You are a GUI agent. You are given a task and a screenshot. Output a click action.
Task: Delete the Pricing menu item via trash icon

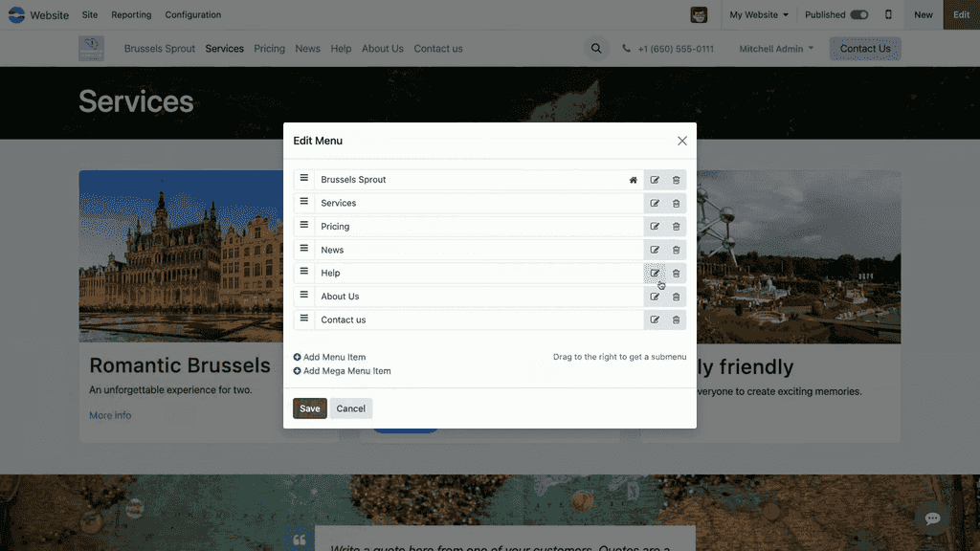coord(676,227)
